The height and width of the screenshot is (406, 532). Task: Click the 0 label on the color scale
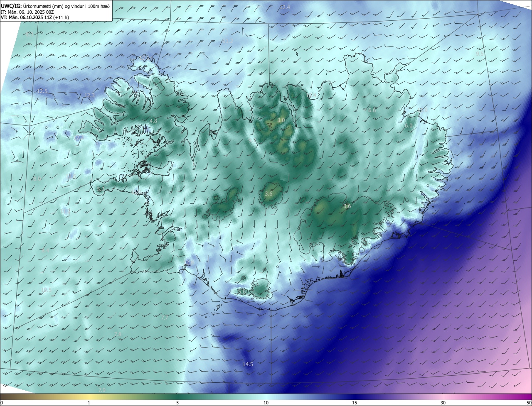coord(2,403)
